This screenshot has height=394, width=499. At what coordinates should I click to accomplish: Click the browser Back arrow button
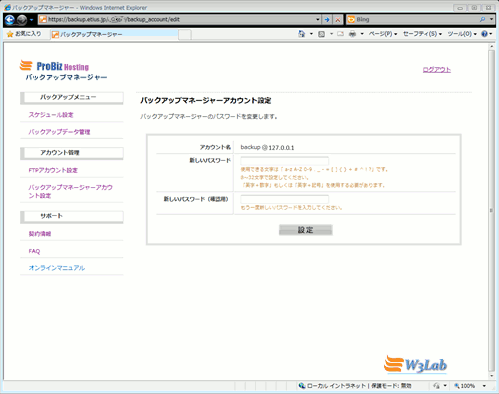point(10,20)
